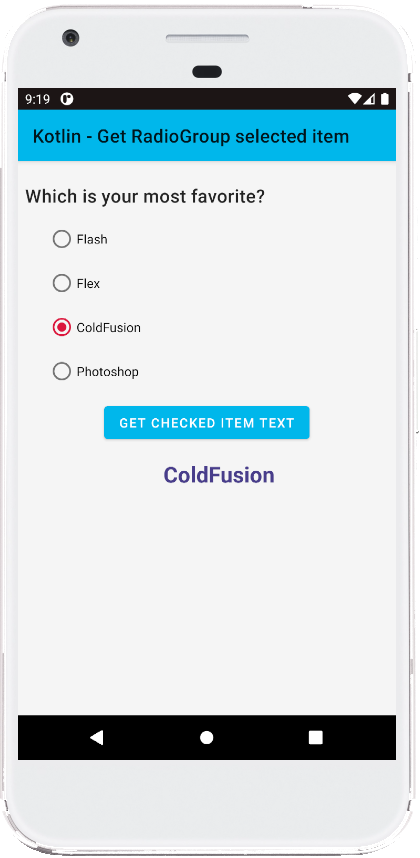Click the 'Flash' option label text
Viewport: 420px width, 858px height.
(x=92, y=239)
